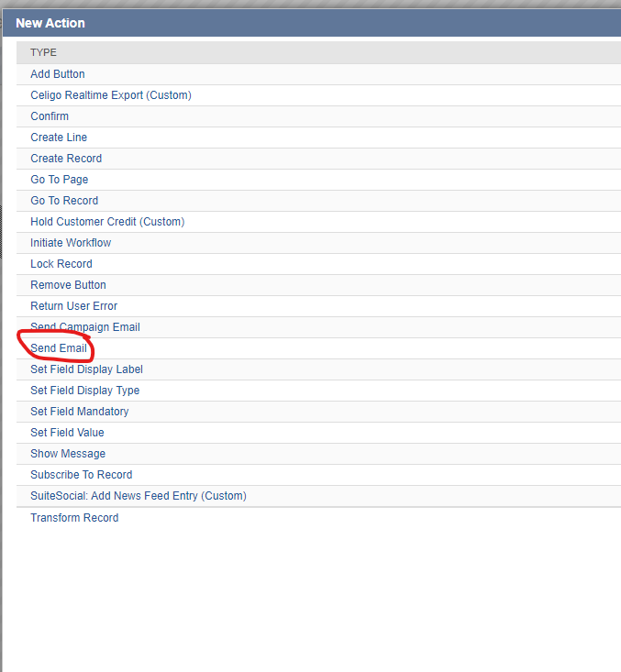This screenshot has height=672, width=621.
Task: Select Create Line from the list
Action: (59, 138)
